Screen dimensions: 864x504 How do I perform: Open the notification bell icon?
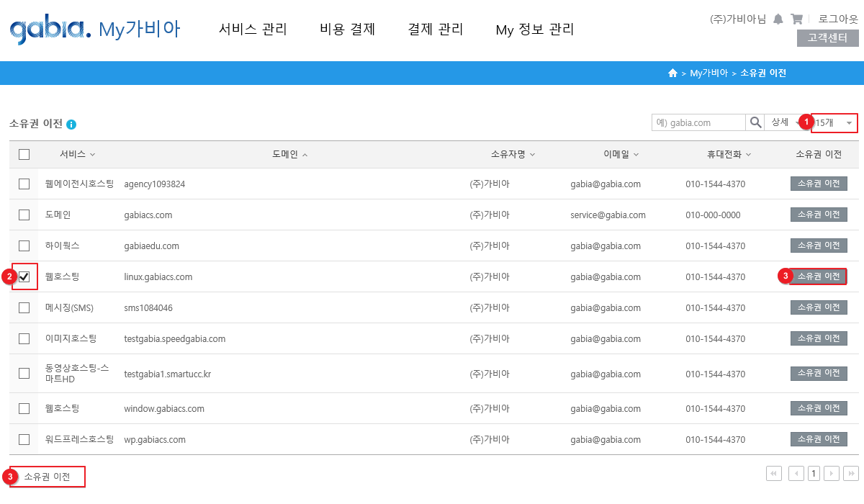point(778,19)
